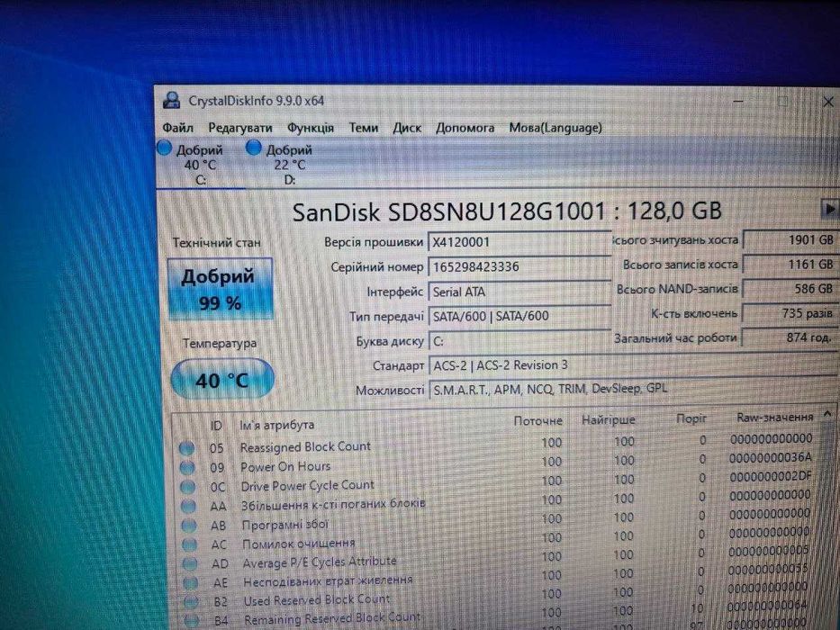Viewport: 840px width, 630px height.
Task: Click the Добрий 99 % health status button
Action: coord(220,289)
